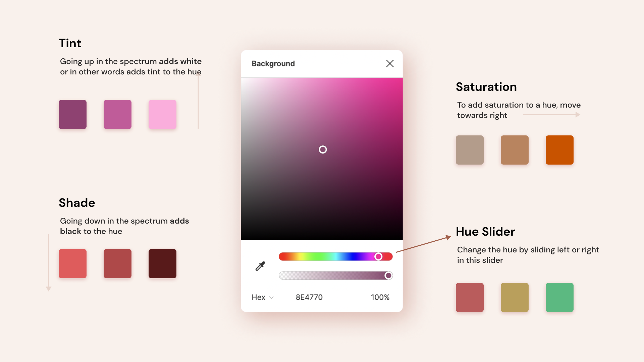Viewport: 644px width, 362px height.
Task: Click the green hue variant swatch
Action: click(x=560, y=297)
